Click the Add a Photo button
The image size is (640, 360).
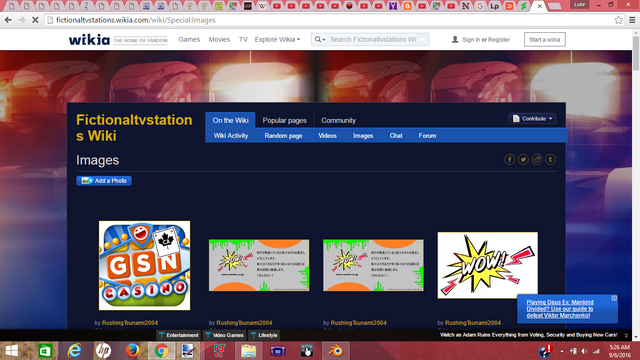[104, 181]
